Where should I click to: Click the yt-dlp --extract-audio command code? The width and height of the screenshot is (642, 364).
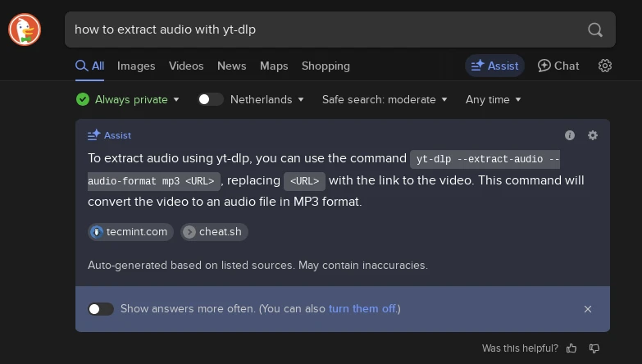[x=485, y=159]
